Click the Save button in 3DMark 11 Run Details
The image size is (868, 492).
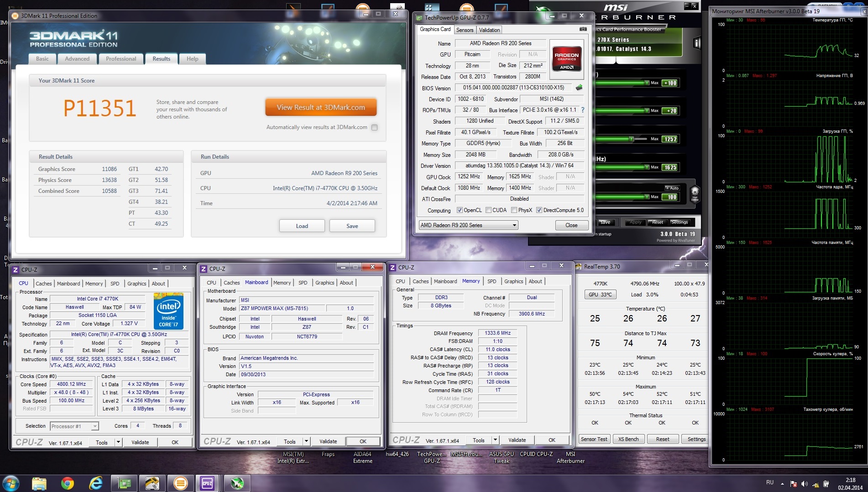(x=352, y=226)
